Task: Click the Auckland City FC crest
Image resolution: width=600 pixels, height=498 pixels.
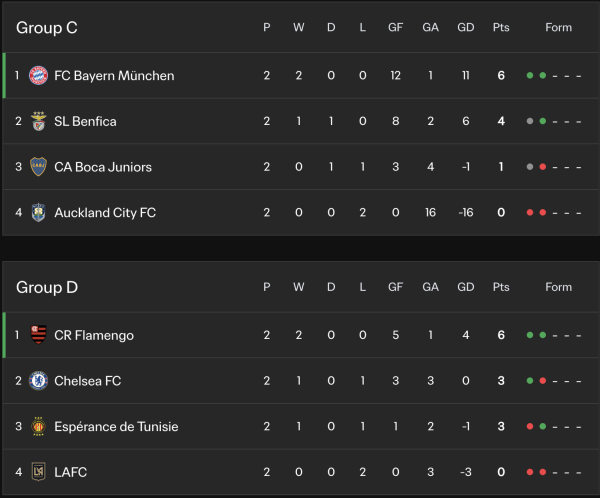Action: tap(39, 212)
